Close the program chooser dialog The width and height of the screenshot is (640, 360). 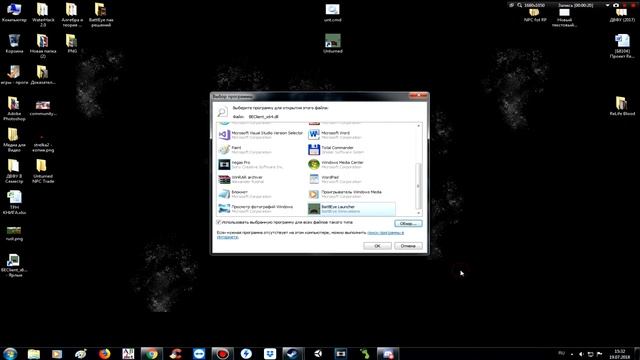click(418, 96)
